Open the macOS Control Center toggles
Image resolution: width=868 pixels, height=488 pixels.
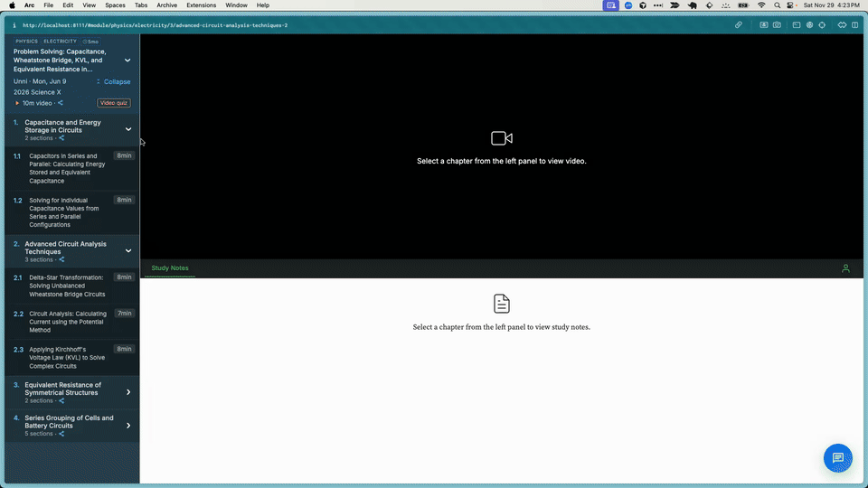(x=791, y=5)
